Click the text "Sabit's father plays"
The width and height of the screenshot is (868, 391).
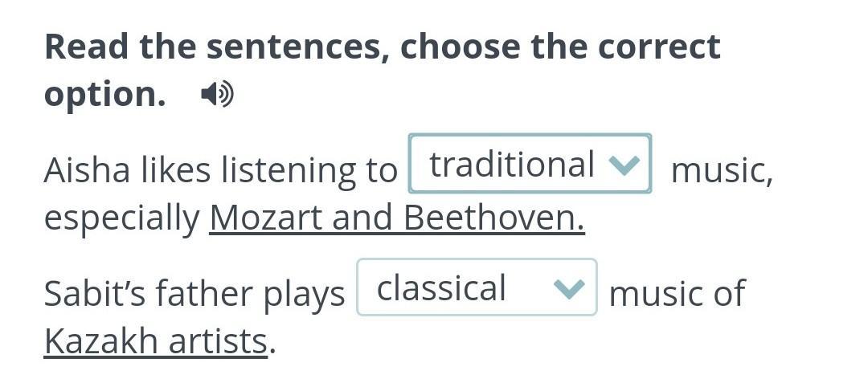[194, 293]
